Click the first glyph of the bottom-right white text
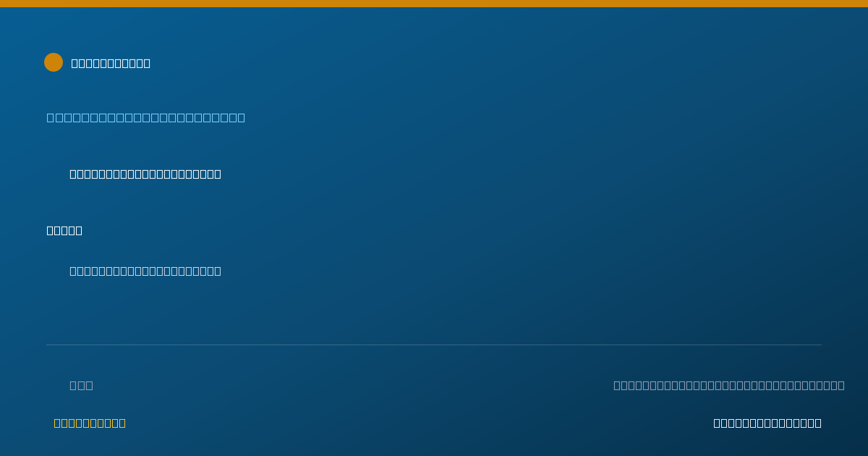The height and width of the screenshot is (456, 868). (717, 423)
